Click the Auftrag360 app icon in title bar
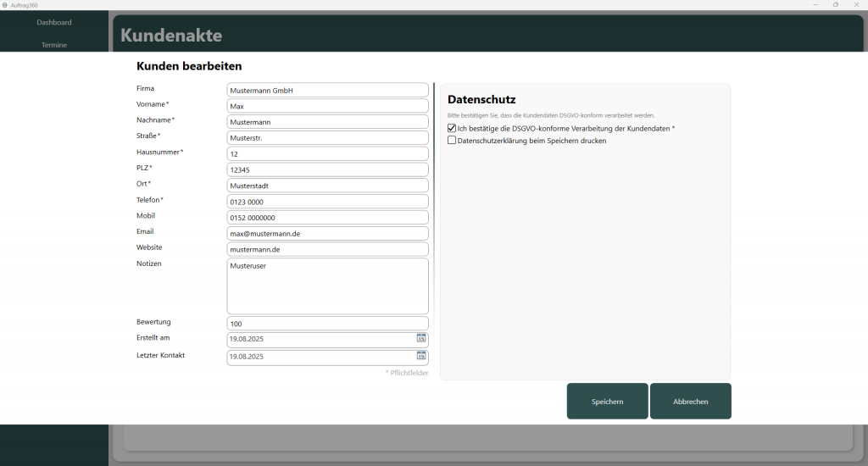 point(4,4)
